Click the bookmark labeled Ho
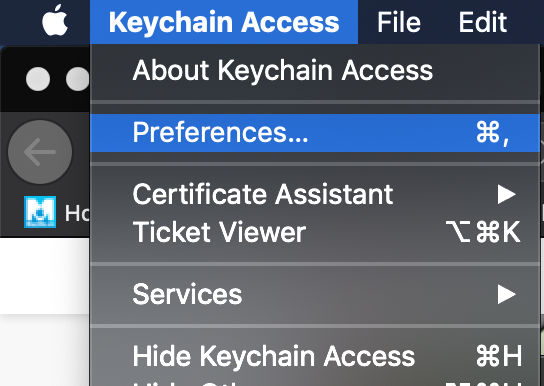Viewport: 544px width, 386px height. pos(77,213)
